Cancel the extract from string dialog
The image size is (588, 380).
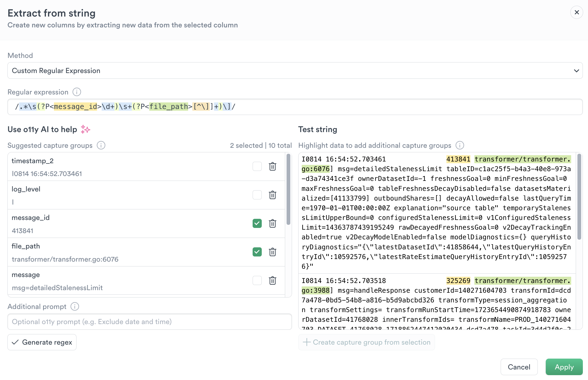(x=519, y=367)
